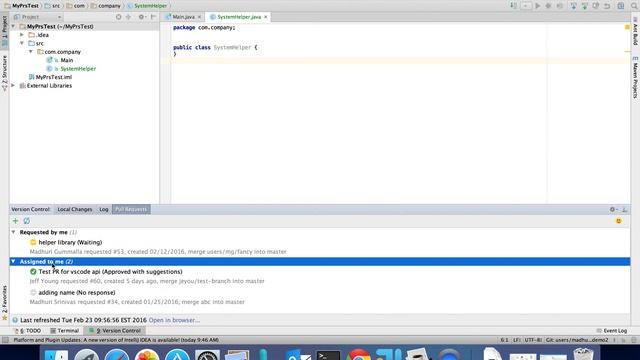Click the platform update notification text
This screenshot has height=360, width=640.
pyautogui.click(x=116, y=340)
